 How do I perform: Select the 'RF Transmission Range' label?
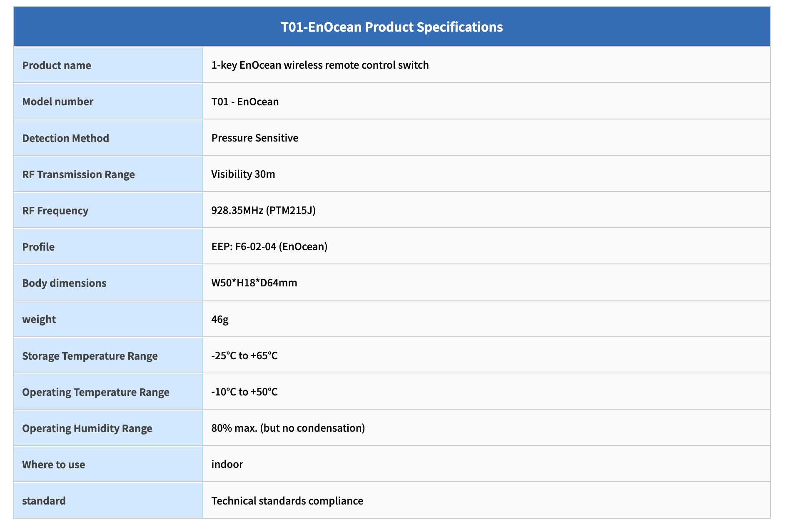[x=78, y=174]
